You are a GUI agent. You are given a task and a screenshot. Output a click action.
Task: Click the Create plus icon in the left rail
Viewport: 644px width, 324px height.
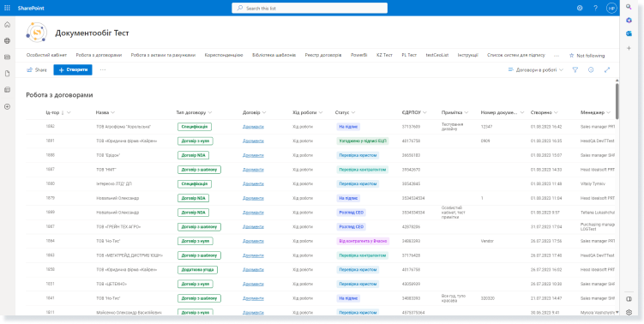coord(7,107)
